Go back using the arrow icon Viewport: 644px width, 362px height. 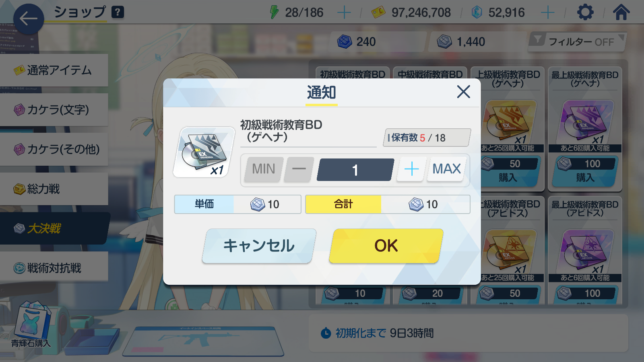click(x=29, y=19)
